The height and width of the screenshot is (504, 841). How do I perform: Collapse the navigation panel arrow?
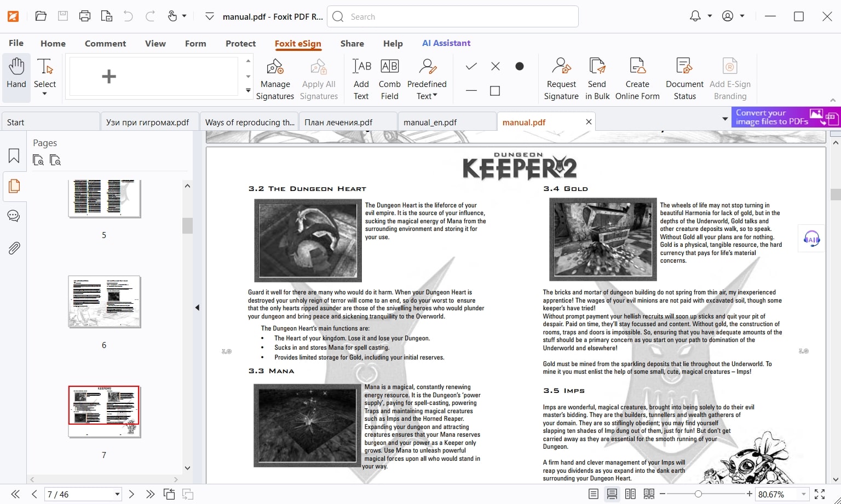197,308
